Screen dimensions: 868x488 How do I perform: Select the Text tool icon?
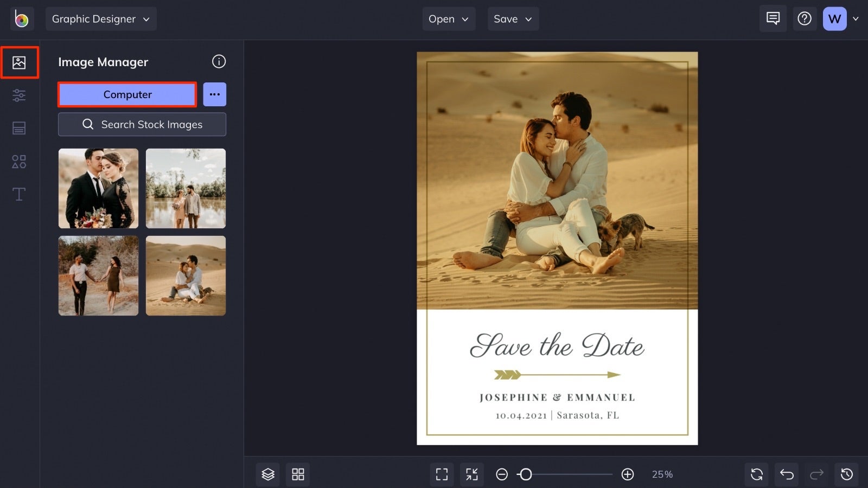point(19,194)
